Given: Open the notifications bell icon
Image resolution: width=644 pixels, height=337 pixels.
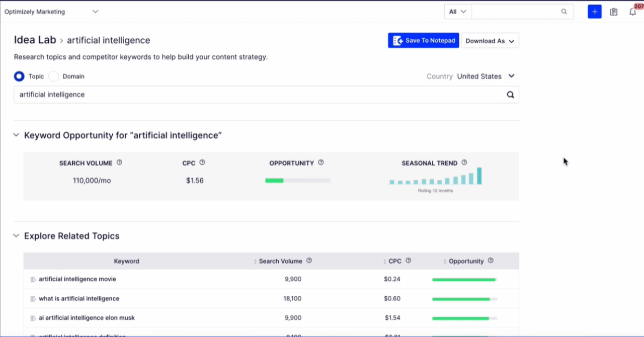Looking at the screenshot, I should [633, 12].
